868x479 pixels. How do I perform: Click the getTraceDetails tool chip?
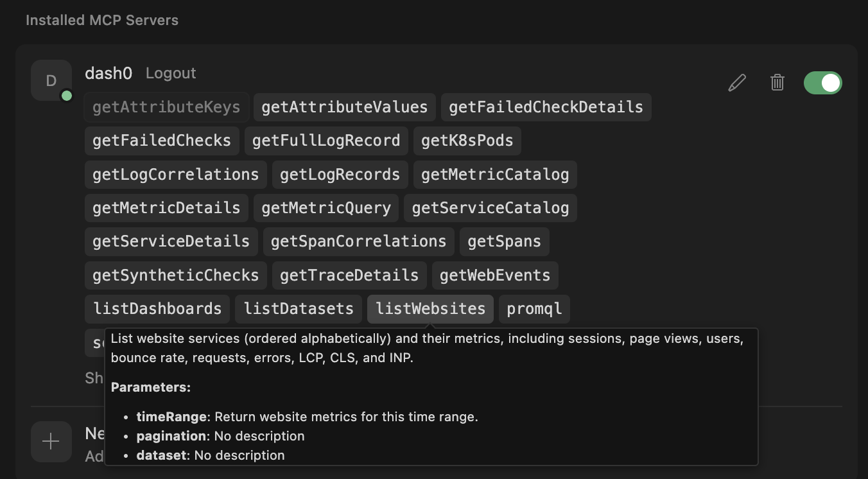(349, 275)
